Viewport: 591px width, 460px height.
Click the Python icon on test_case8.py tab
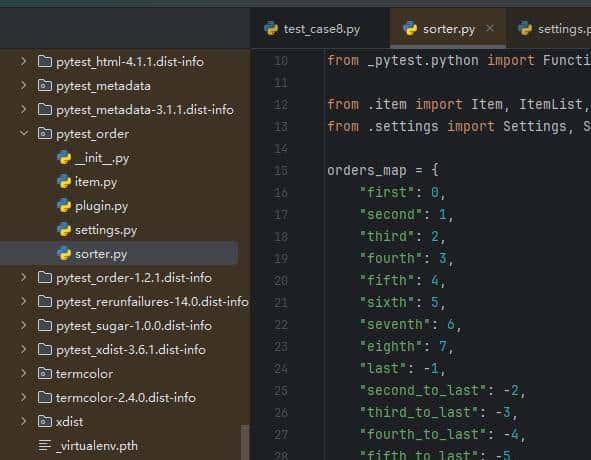271,29
